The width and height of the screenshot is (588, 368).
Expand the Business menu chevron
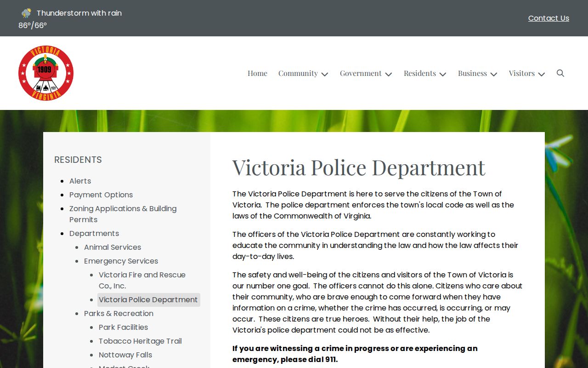pyautogui.click(x=494, y=74)
